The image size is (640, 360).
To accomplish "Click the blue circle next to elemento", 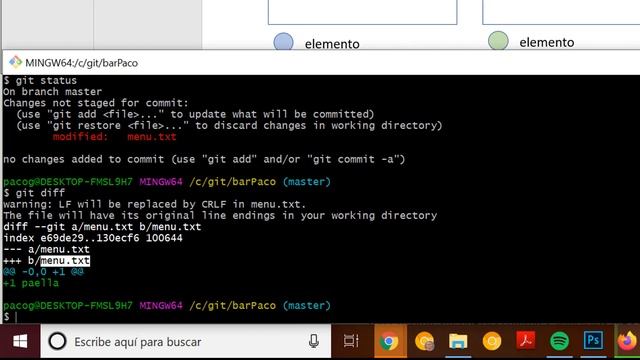I will coord(283,42).
